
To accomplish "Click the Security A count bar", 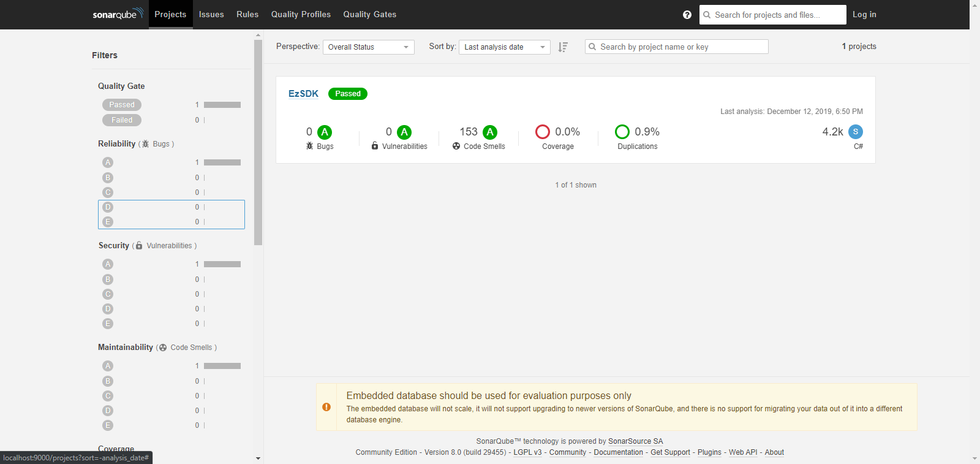I will [222, 264].
